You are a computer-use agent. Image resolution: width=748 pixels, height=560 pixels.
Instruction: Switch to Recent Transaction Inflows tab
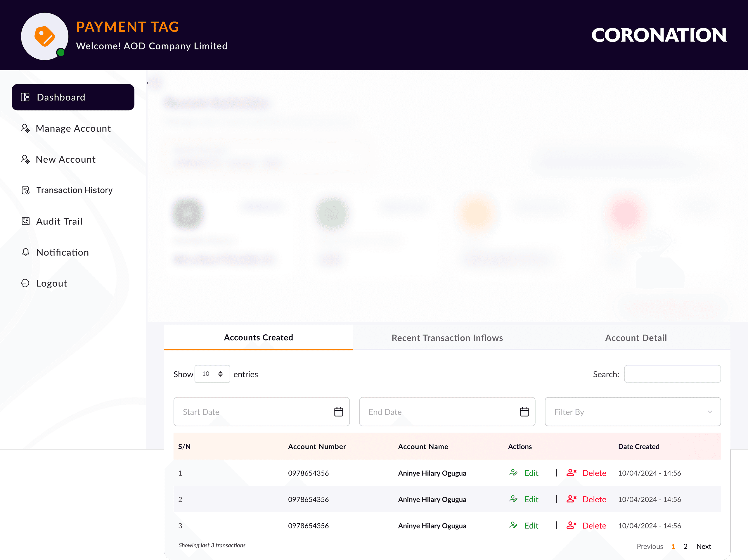click(447, 338)
